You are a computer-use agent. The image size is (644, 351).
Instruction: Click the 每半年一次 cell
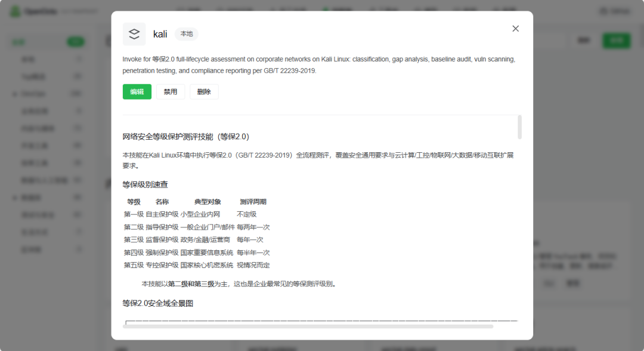pos(253,253)
